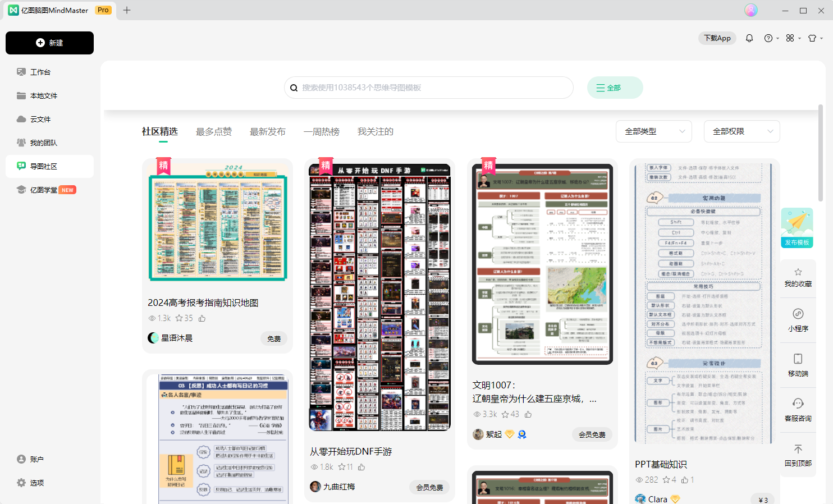
Task: Click the skin shirt icon
Action: pos(812,38)
